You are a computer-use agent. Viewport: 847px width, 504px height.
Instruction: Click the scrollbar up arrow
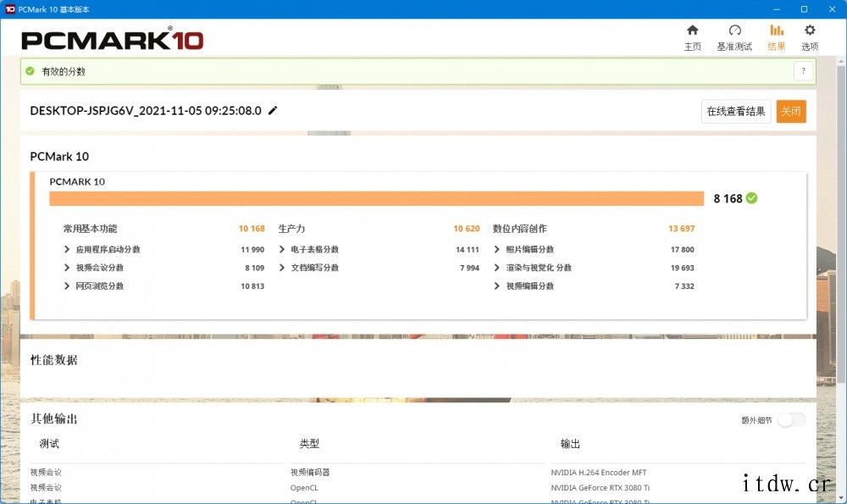click(841, 62)
